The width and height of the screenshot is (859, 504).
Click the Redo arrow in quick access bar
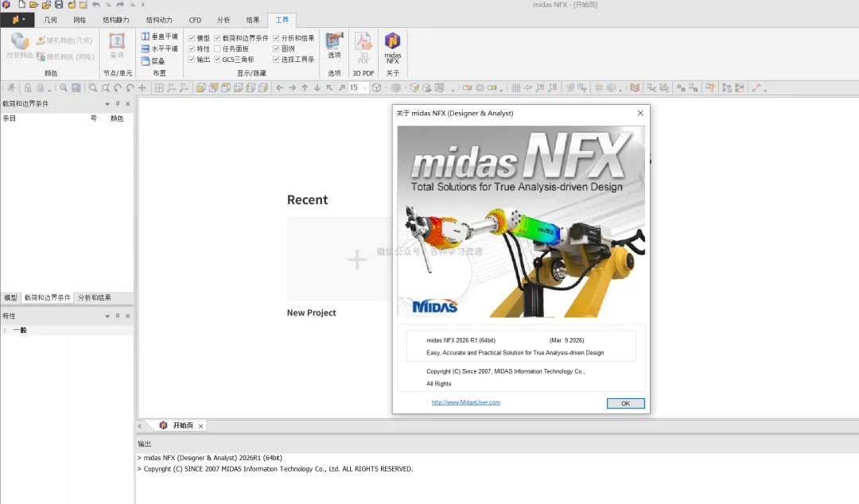coord(120,5)
